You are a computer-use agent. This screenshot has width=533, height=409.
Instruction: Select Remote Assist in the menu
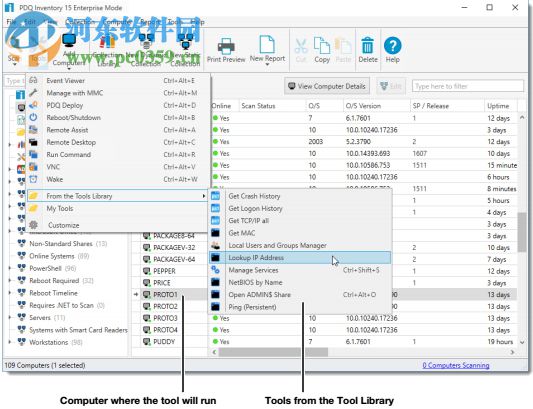point(118,130)
